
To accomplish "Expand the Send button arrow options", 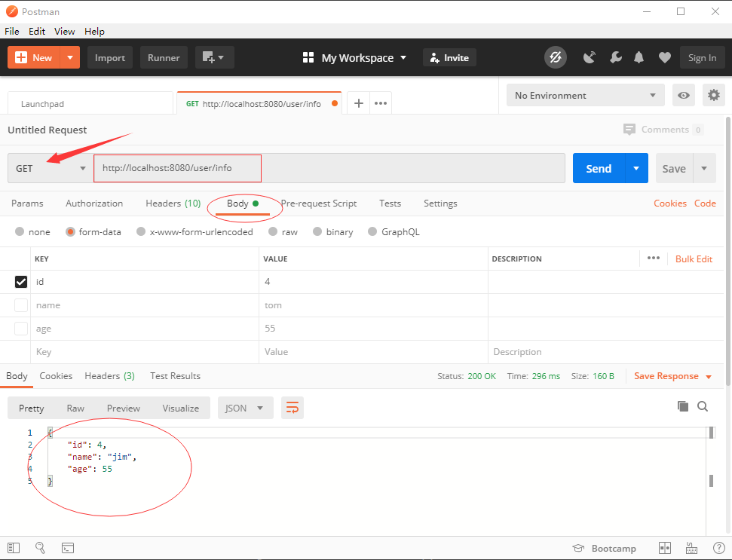I will pos(636,168).
